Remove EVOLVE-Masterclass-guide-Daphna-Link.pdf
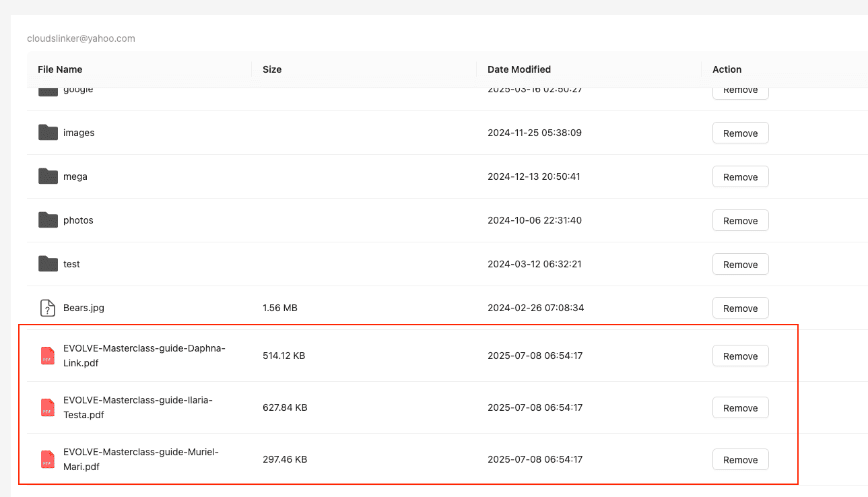This screenshot has height=497, width=868. (741, 356)
